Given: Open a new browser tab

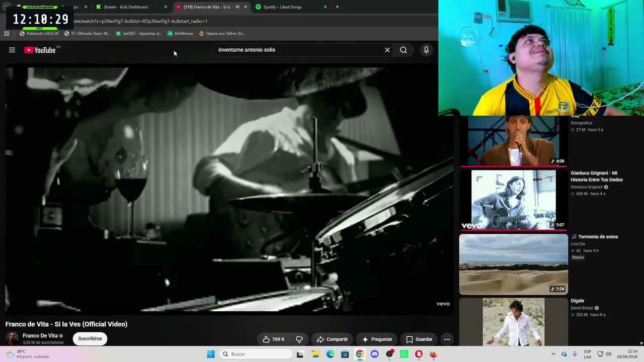Looking at the screenshot, I should (x=337, y=7).
